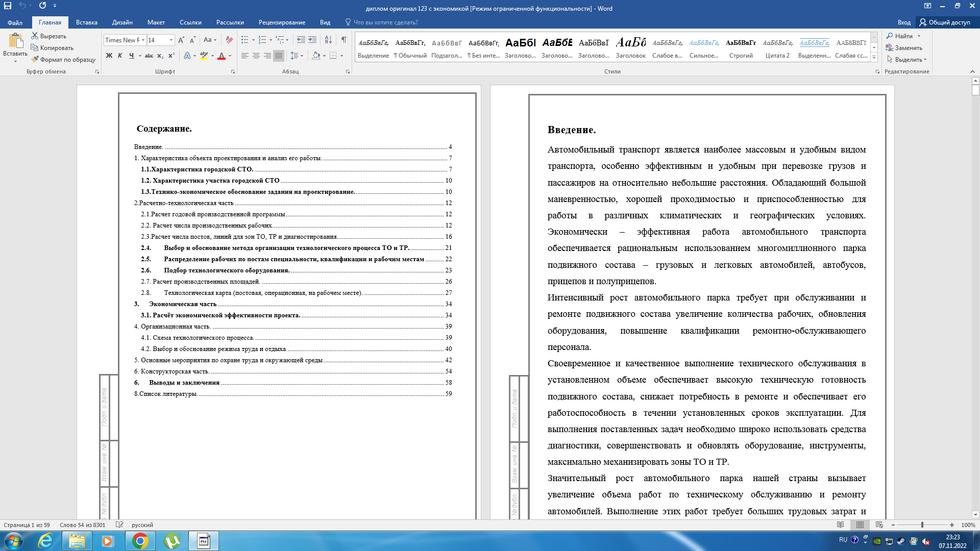
Task: Open the font size dropdown showing 14
Action: tap(171, 40)
